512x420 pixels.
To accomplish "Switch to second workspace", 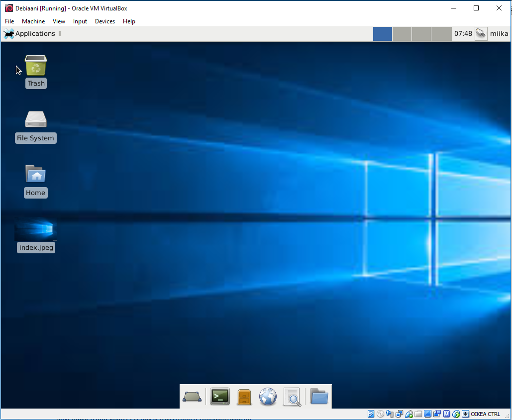I will [x=402, y=34].
